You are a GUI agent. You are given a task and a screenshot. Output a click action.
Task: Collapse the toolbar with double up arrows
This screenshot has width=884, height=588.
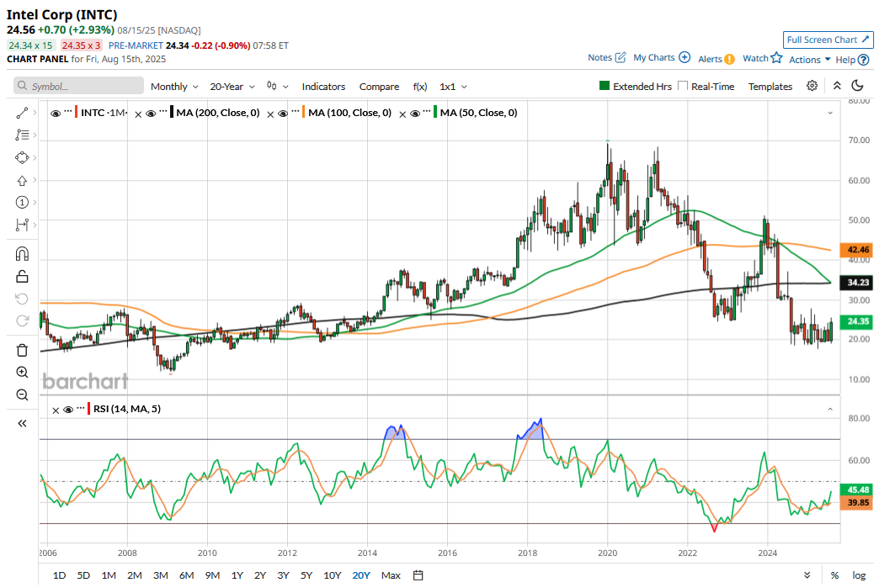[x=837, y=86]
